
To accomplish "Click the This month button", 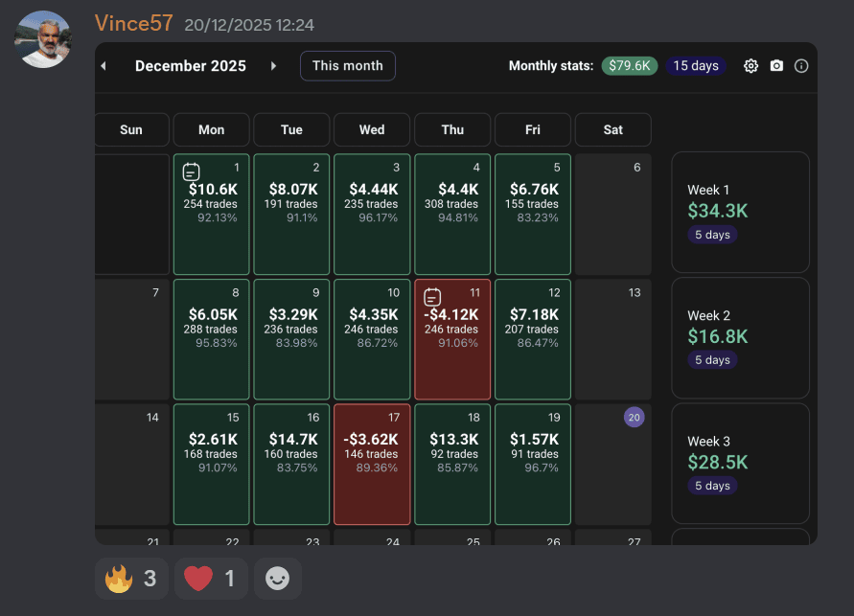I will (x=347, y=66).
